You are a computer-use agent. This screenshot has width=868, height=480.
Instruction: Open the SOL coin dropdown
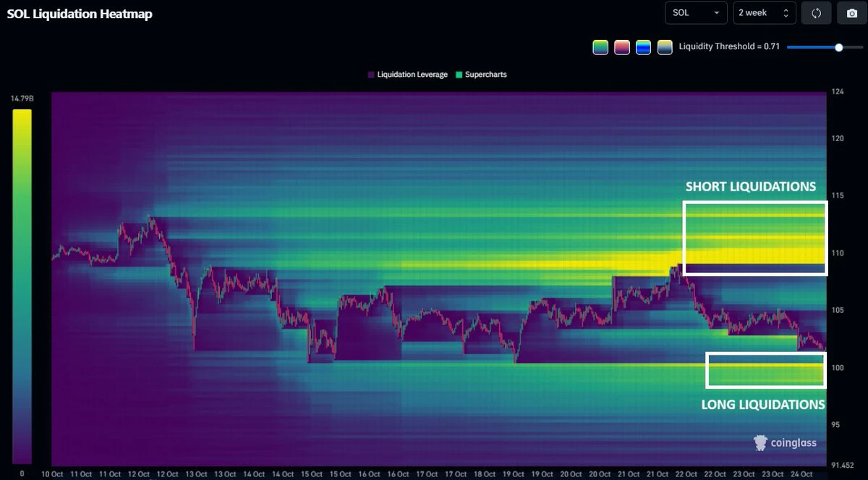coord(697,13)
